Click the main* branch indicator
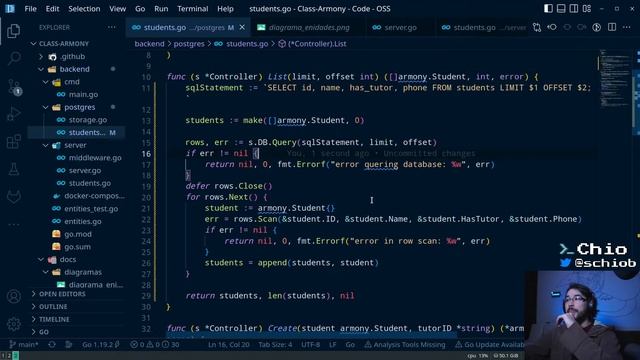This screenshot has width=640, height=360. click(24, 344)
